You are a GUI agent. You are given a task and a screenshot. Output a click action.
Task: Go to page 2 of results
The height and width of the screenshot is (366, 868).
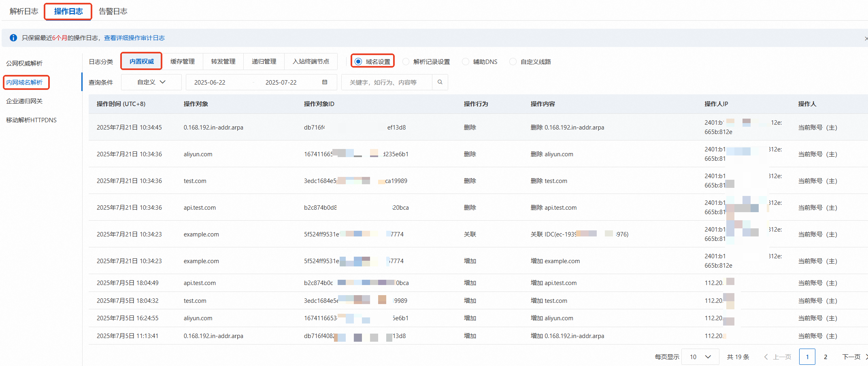tap(825, 357)
